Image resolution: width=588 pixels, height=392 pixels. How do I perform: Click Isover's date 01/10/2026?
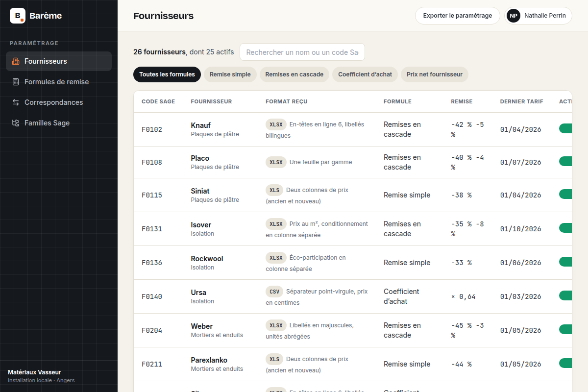pyautogui.click(x=520, y=229)
